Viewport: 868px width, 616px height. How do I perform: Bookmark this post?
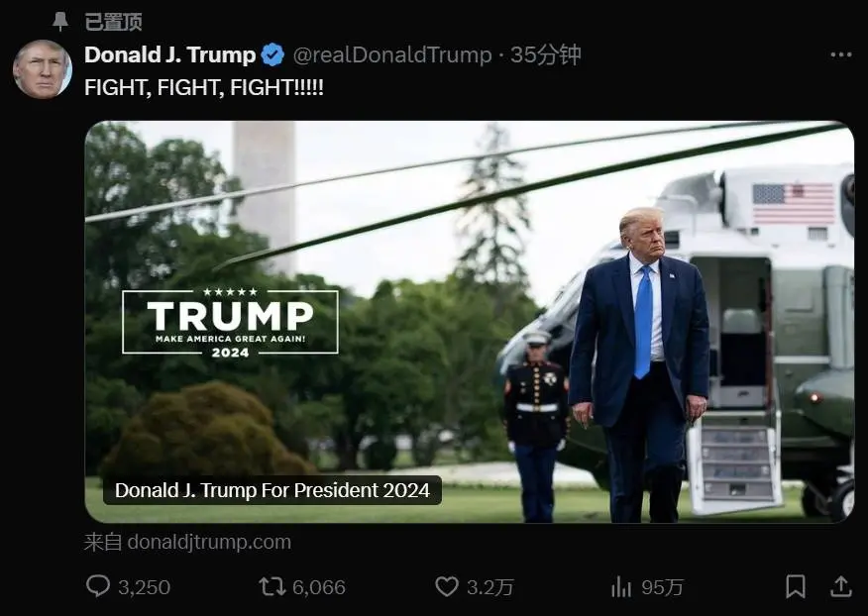click(796, 586)
